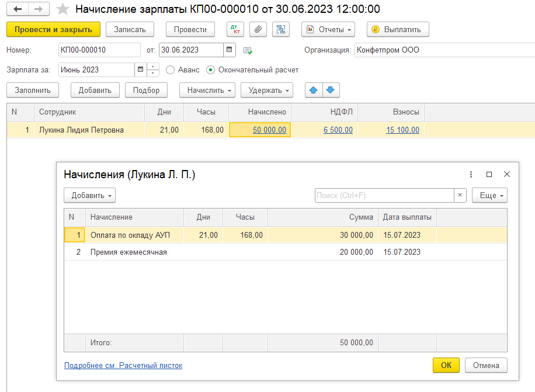The width and height of the screenshot is (535, 392).
Task: Move row up with blue arrow
Action: 314,90
